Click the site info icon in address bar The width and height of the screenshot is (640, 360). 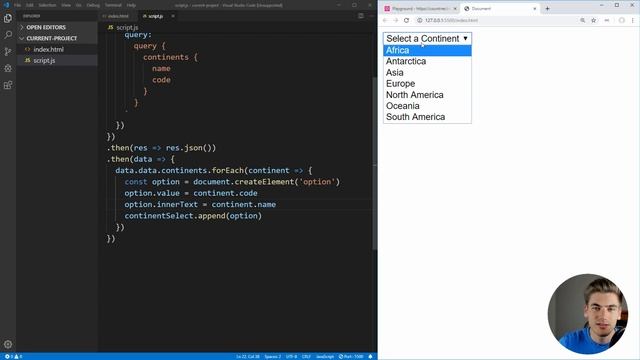pos(419,20)
